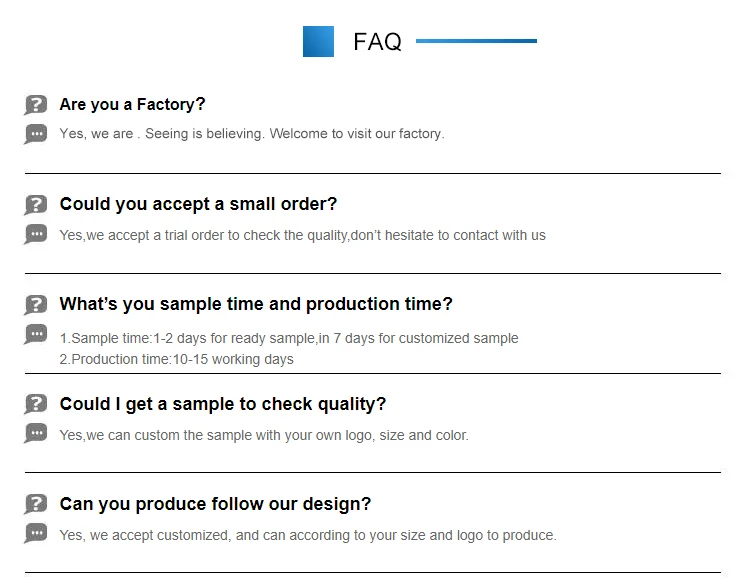The height and width of the screenshot is (582, 750).
Task: Click the FAQ heading text
Action: 377,42
